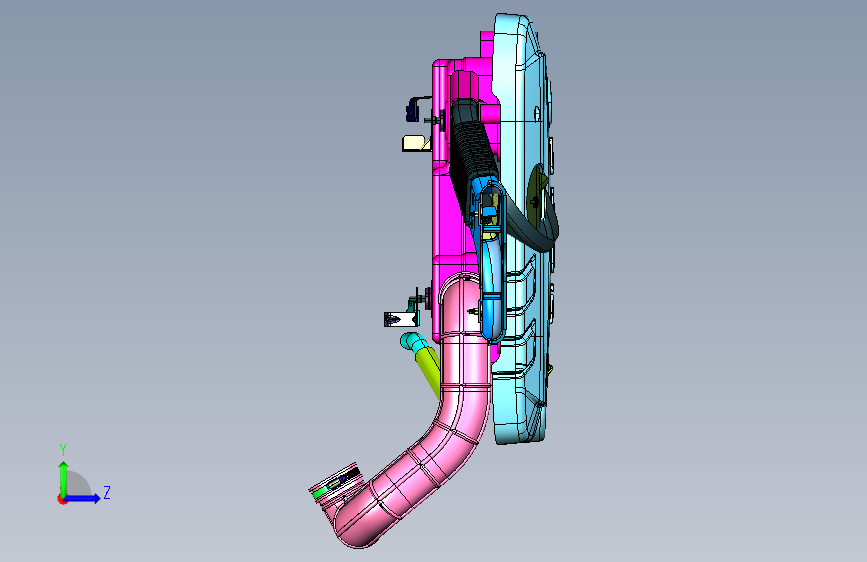The width and height of the screenshot is (867, 562).
Task: Select the cyan elbow connector
Action: (x=412, y=340)
